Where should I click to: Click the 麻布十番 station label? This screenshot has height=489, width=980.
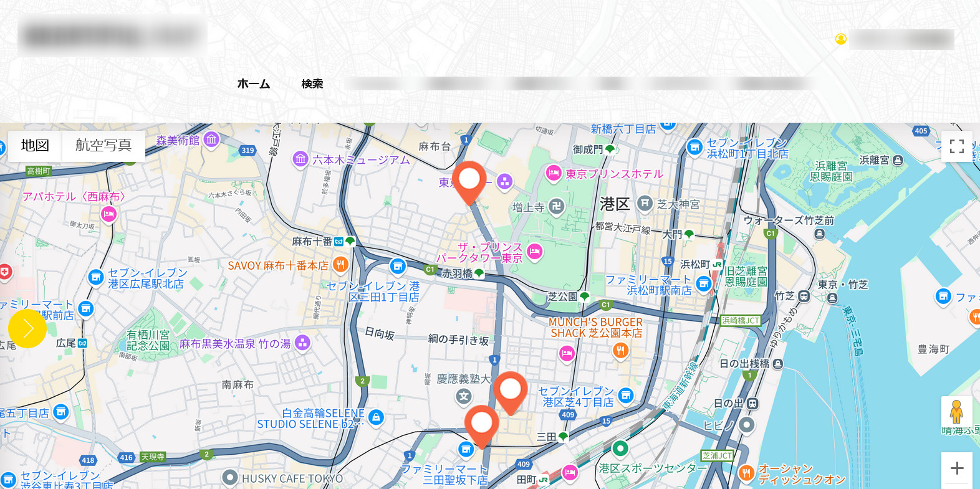tap(312, 241)
